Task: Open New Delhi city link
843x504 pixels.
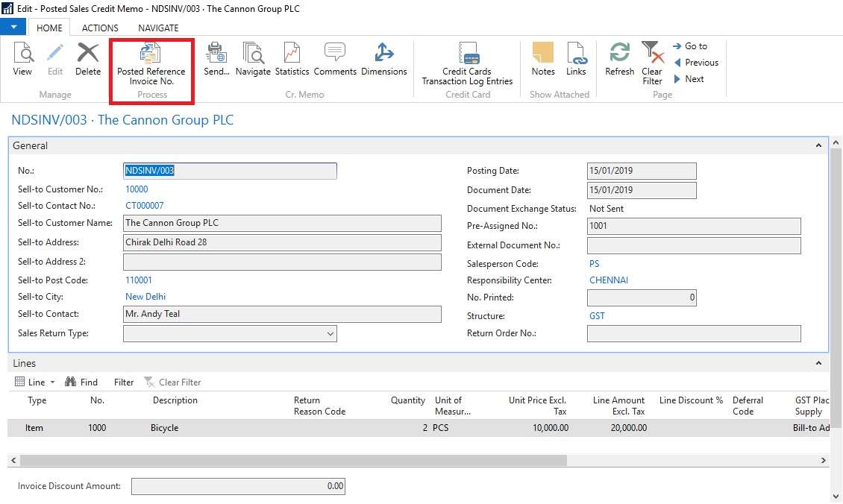Action: (145, 297)
